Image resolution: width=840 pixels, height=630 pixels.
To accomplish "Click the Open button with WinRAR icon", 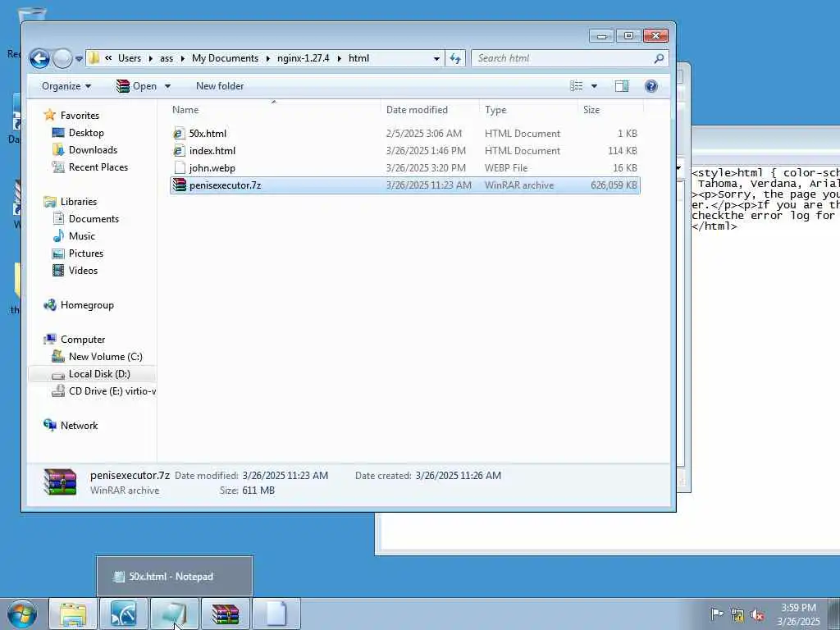I will (137, 86).
